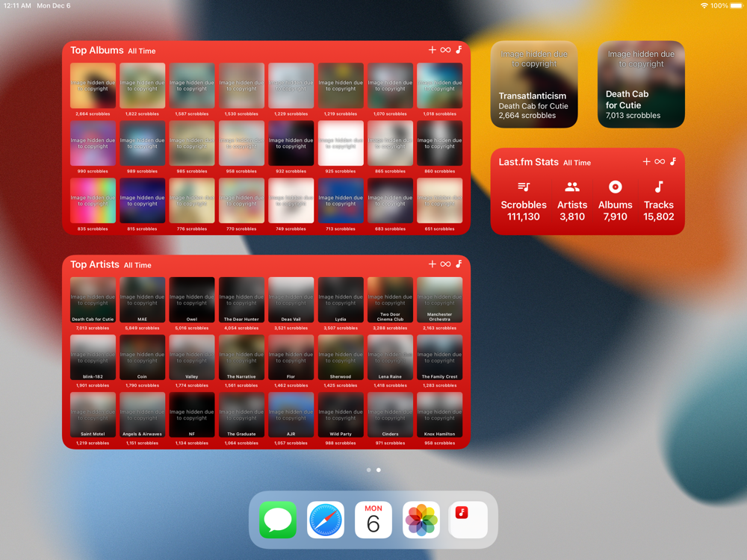Open the Angels & Airwaves artist tile

(143, 415)
